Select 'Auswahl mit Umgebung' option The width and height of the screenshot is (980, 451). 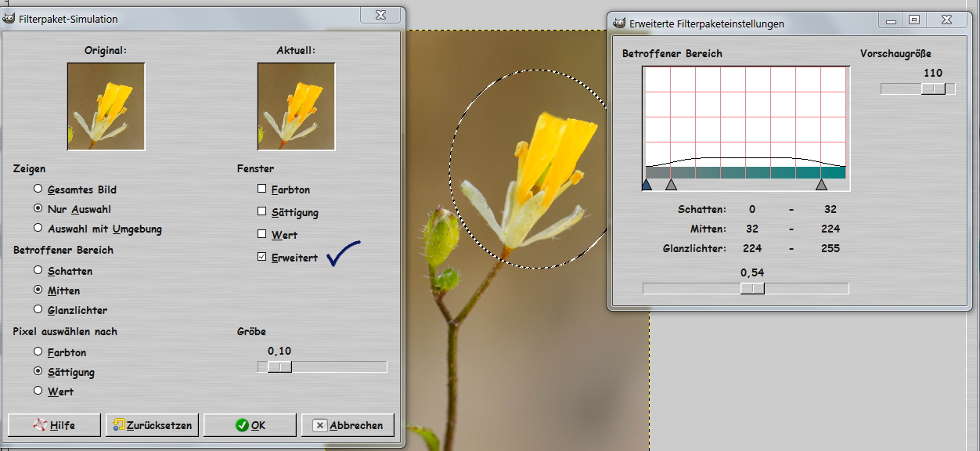coord(38,229)
